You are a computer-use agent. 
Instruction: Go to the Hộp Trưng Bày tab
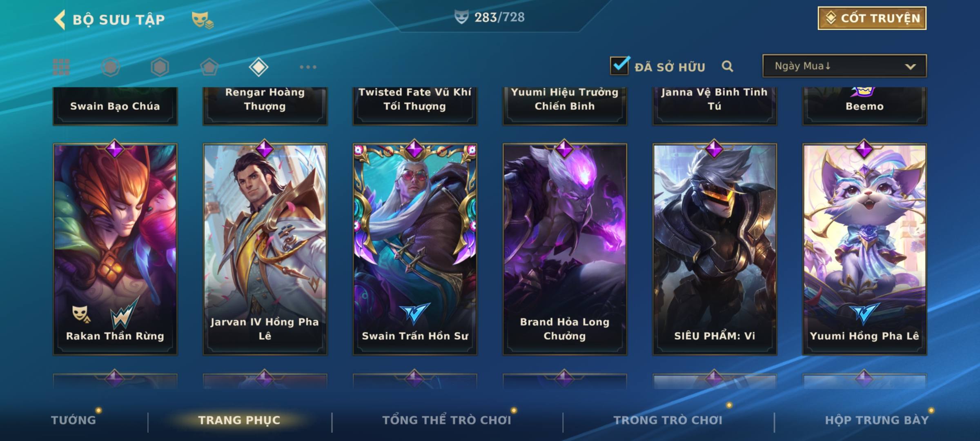pos(877,420)
